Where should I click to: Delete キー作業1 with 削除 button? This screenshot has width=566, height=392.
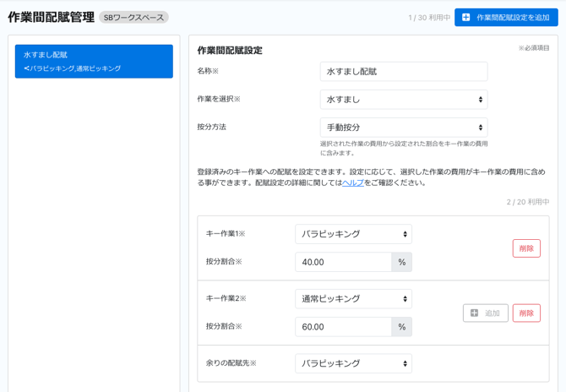(526, 248)
